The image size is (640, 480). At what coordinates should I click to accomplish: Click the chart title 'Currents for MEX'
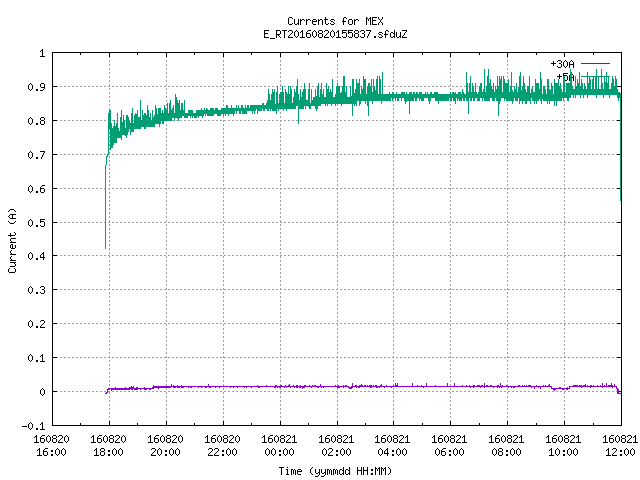[x=335, y=21]
